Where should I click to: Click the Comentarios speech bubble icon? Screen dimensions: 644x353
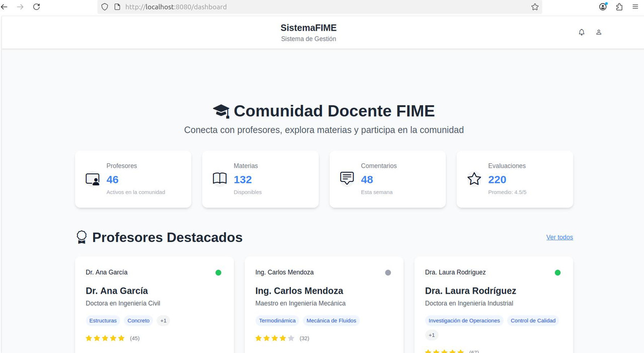(347, 179)
